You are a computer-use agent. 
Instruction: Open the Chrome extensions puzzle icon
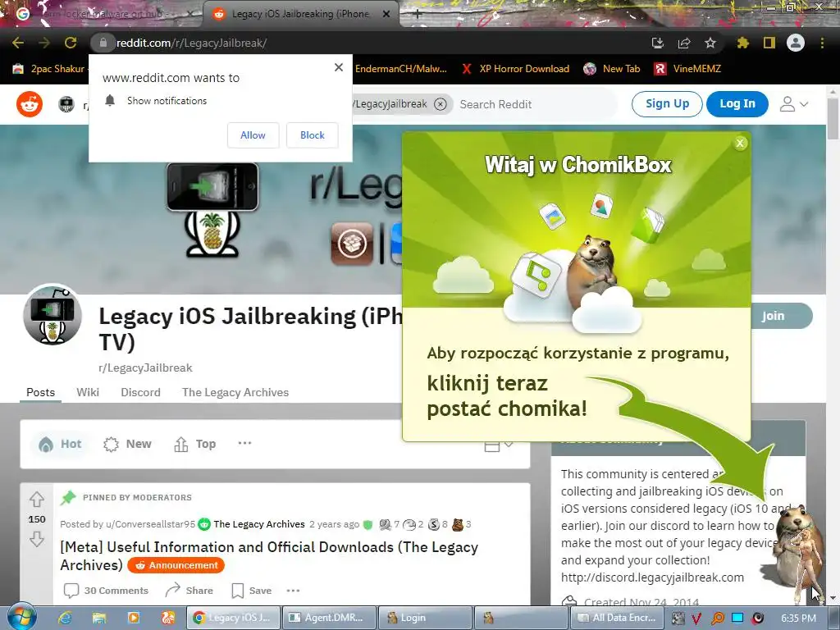(x=742, y=43)
